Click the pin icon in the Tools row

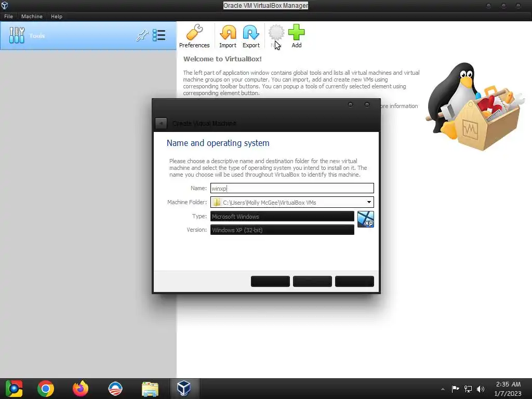[142, 35]
